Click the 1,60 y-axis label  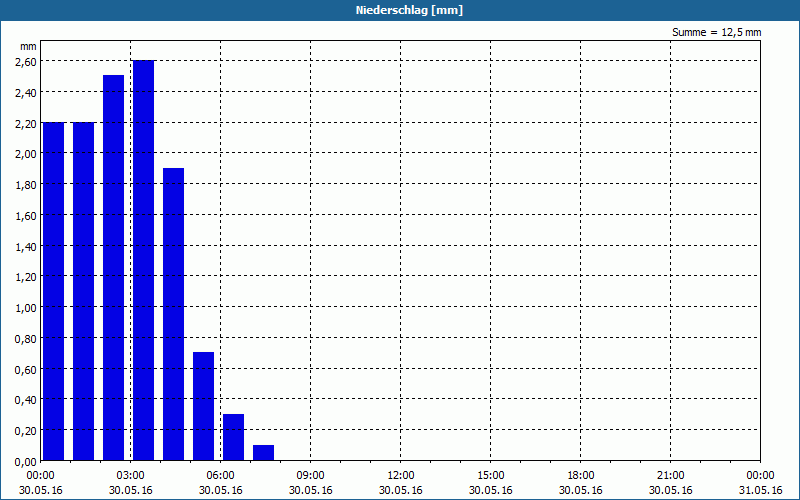(26, 215)
